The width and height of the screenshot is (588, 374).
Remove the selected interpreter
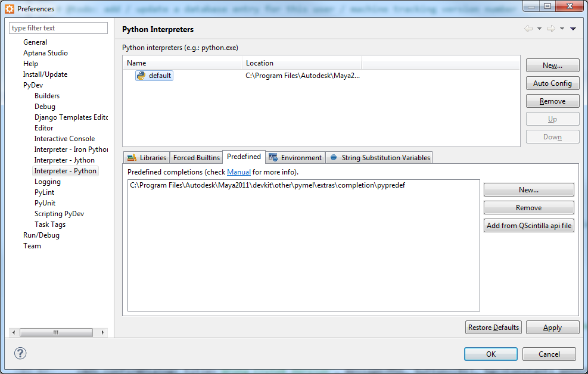click(552, 101)
